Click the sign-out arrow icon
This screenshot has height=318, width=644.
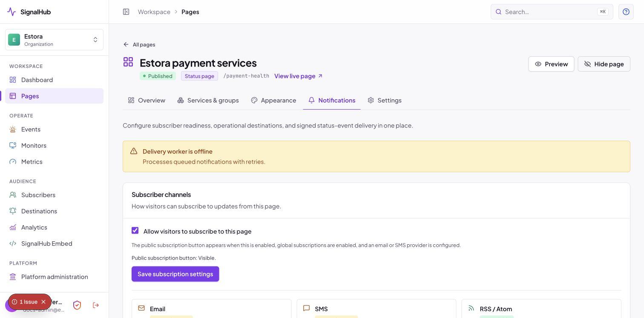pyautogui.click(x=96, y=305)
